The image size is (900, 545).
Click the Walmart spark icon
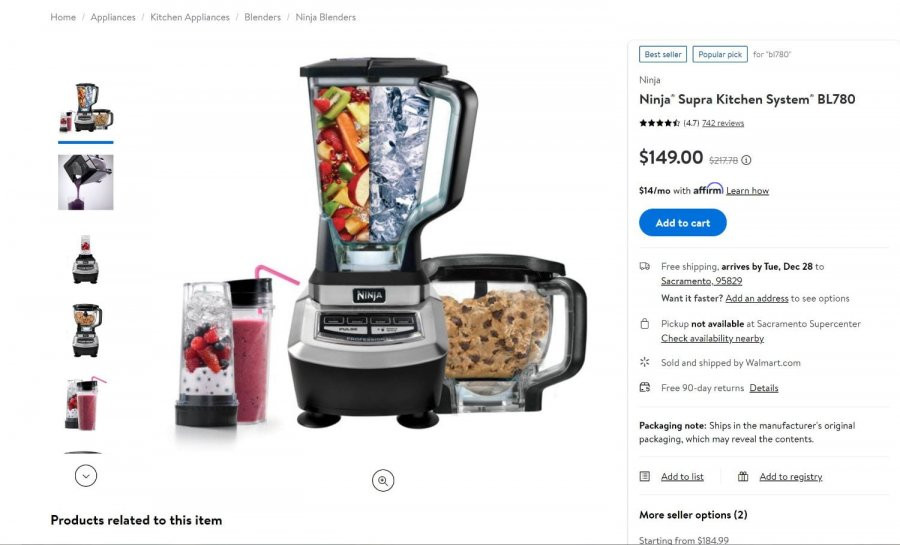645,362
